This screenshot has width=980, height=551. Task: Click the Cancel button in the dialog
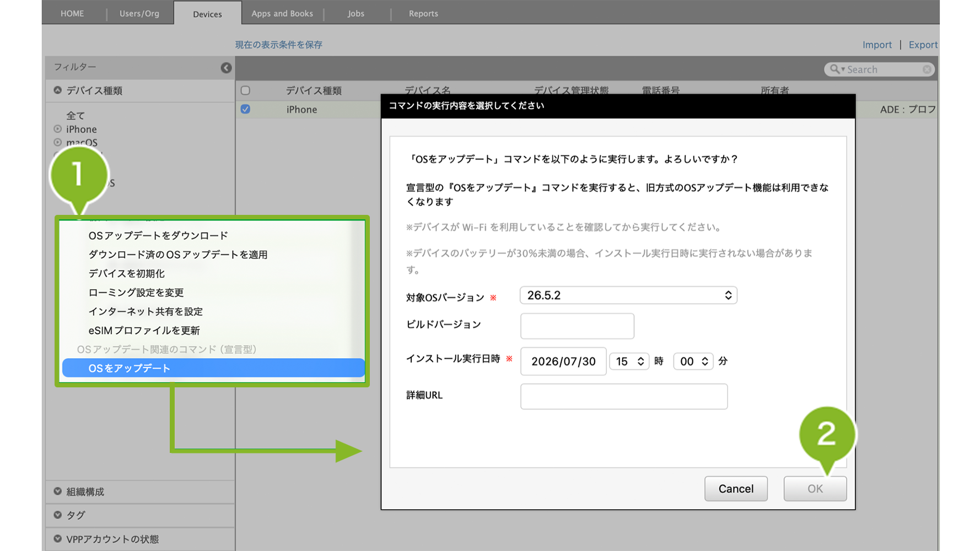click(x=736, y=489)
